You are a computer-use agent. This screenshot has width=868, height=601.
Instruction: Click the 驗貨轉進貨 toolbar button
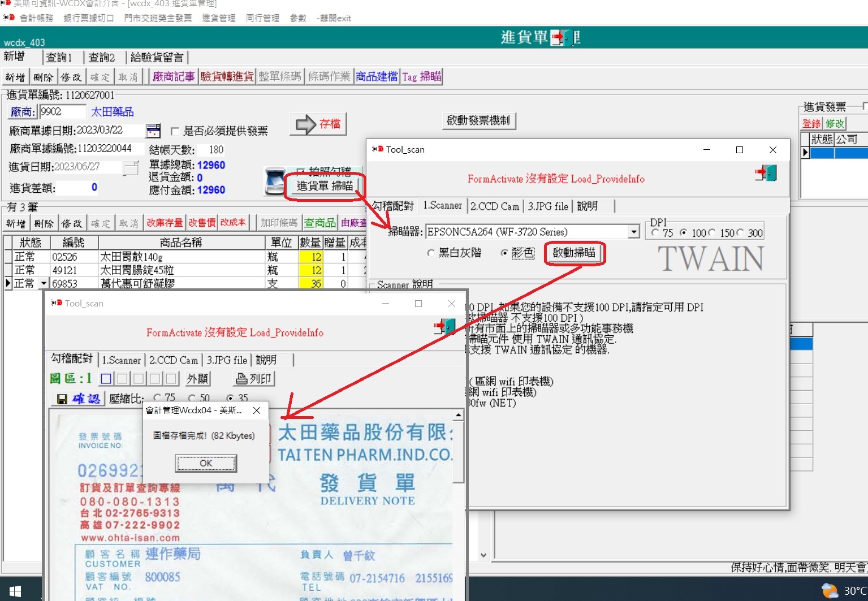[x=227, y=77]
